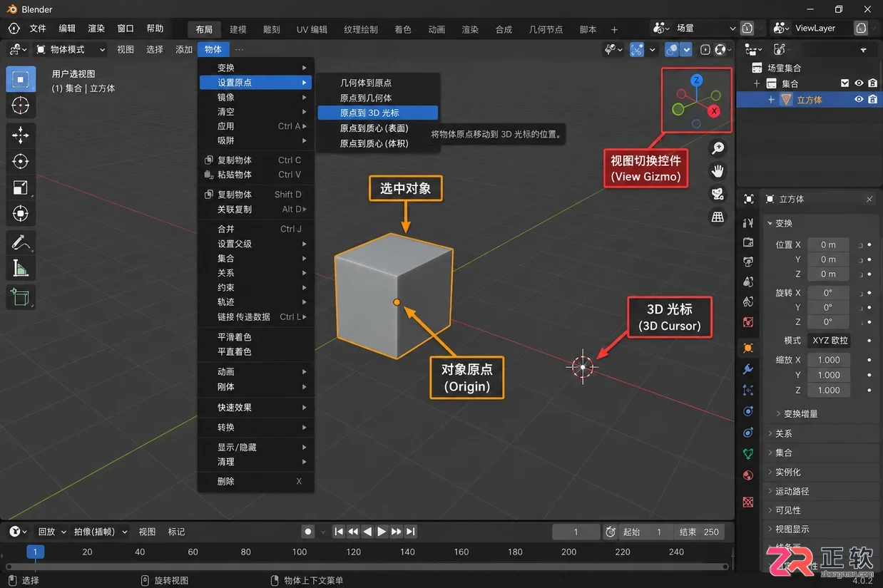Open the 回放 playback dropdown
Image resolution: width=883 pixels, height=588 pixels.
coord(51,532)
